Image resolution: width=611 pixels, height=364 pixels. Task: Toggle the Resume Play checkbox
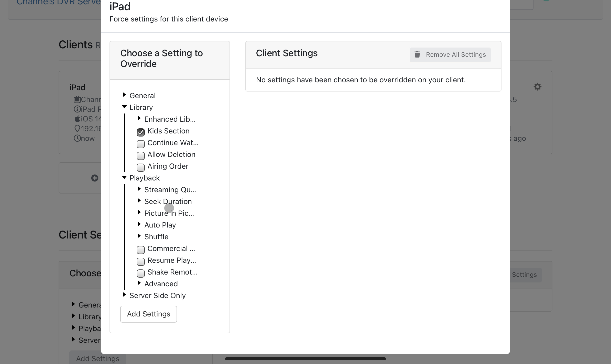(141, 261)
